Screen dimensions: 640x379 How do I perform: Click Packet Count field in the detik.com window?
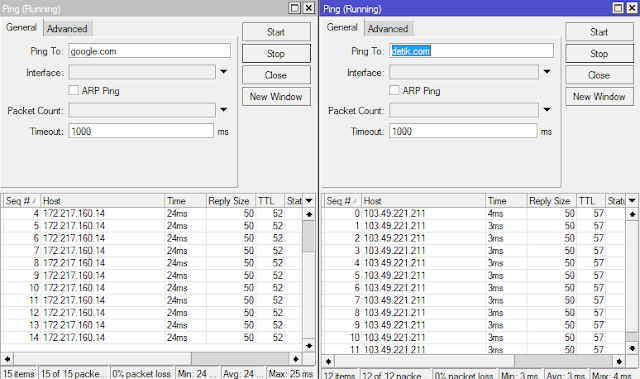pos(464,111)
